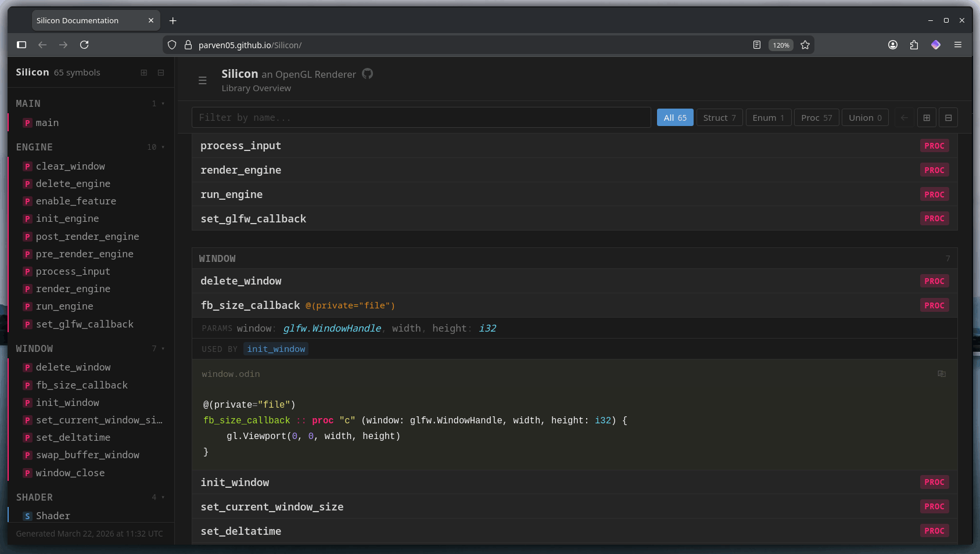Click the back arrow above the symbol list
980x554 pixels.
(904, 117)
